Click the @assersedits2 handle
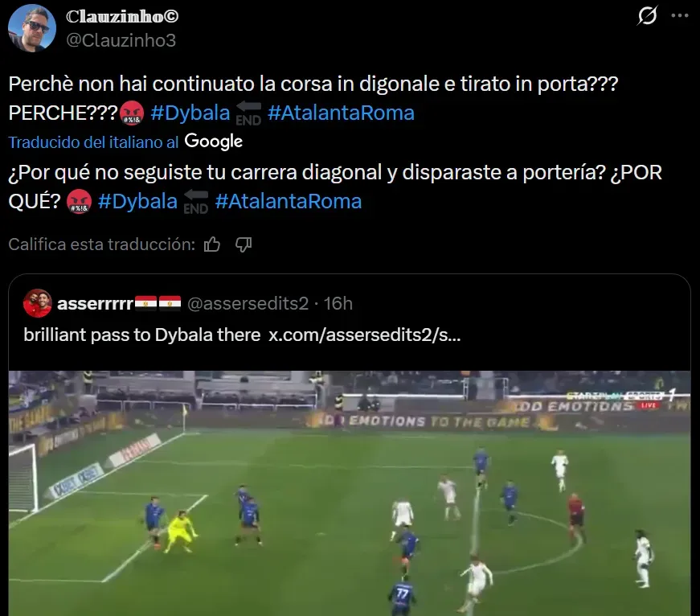Screen dimensions: 700x616 coord(248,304)
